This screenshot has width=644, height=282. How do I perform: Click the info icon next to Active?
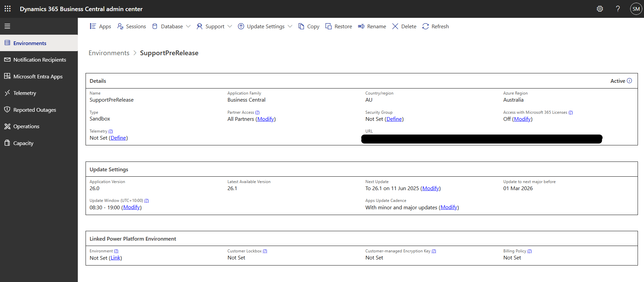tap(629, 81)
